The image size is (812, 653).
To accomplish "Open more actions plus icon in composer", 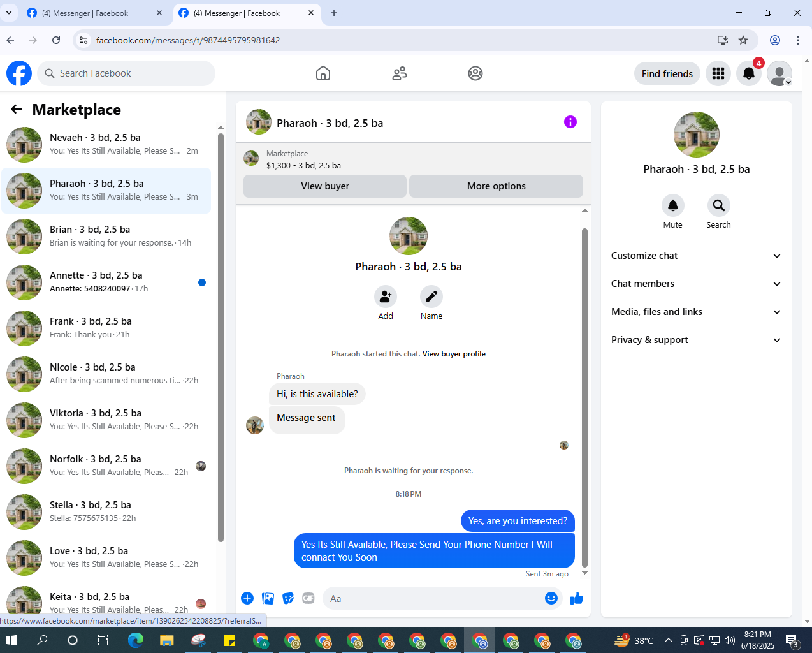I will [x=247, y=598].
